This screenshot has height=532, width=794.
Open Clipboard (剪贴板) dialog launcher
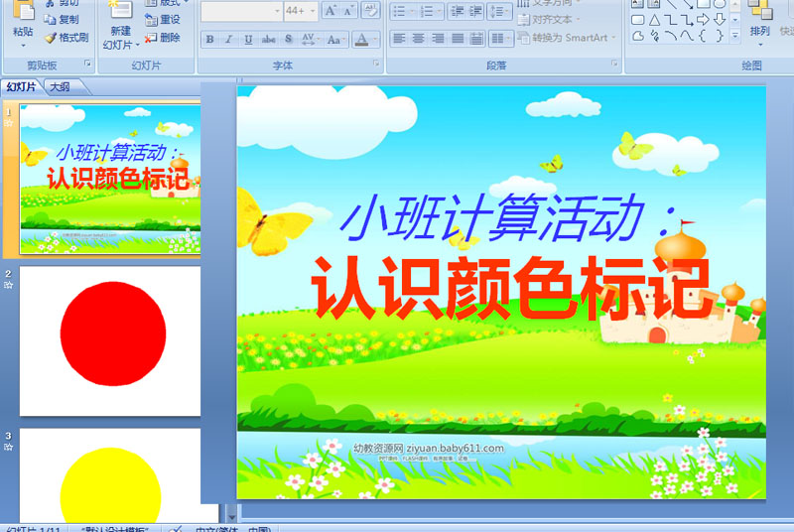tap(87, 64)
